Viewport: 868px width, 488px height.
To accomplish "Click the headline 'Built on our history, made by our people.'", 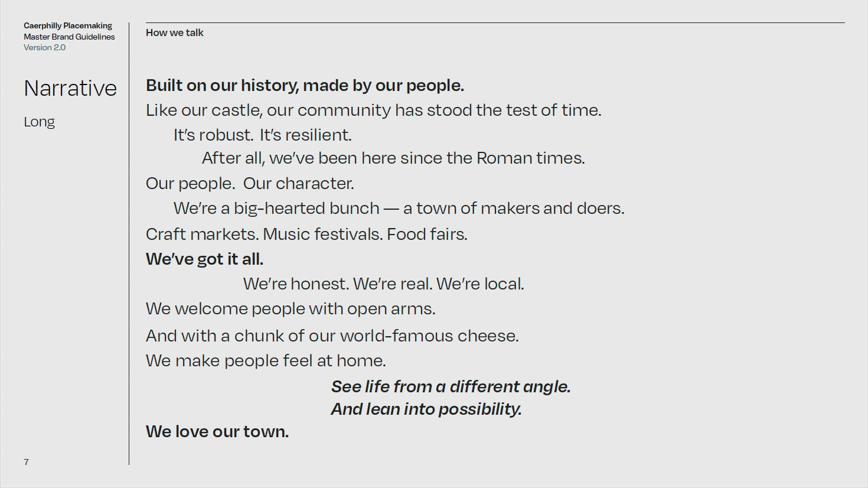I will 305,86.
